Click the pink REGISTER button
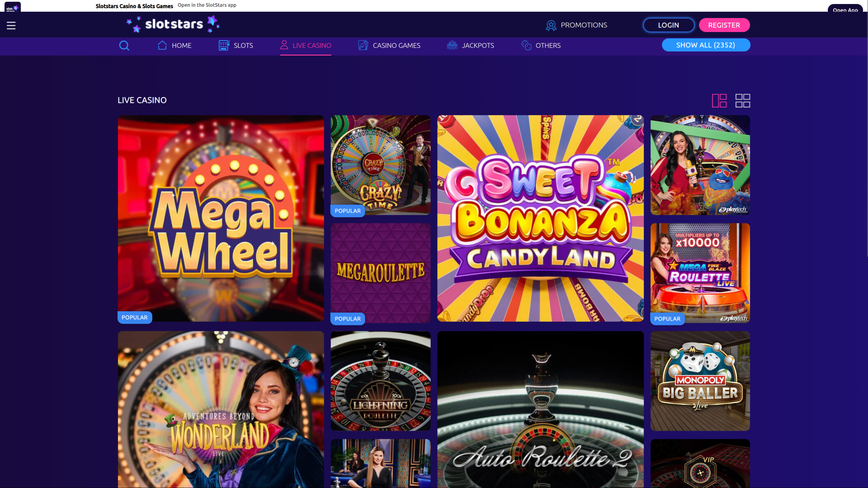The image size is (868, 488). pos(724,25)
